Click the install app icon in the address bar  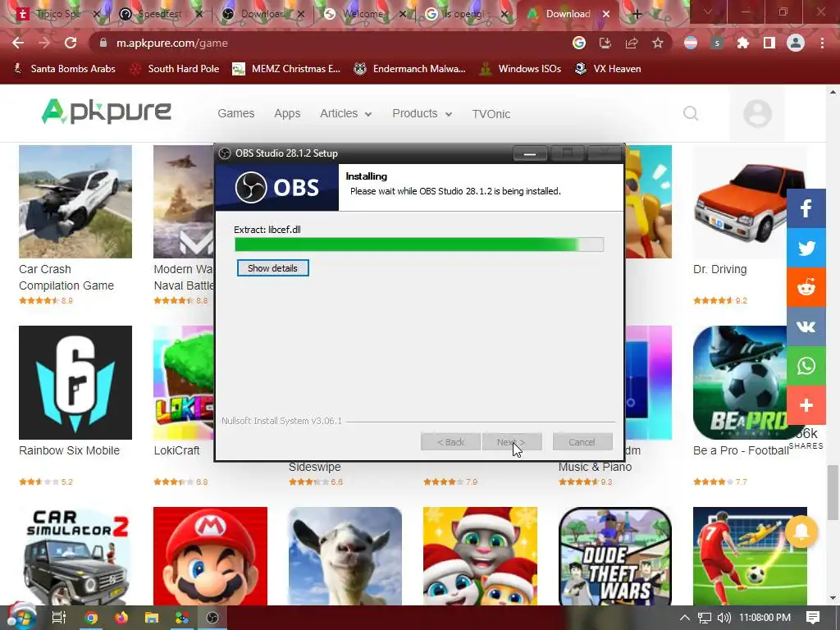pyautogui.click(x=605, y=43)
